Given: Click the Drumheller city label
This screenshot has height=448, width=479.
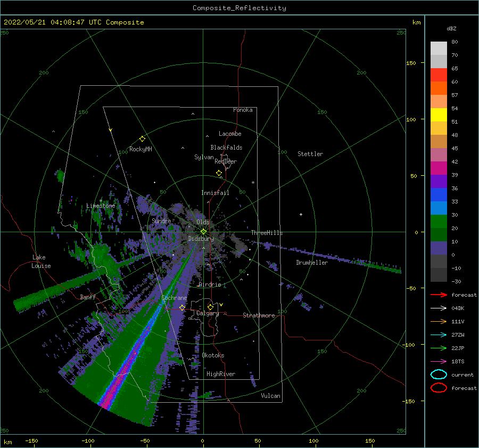Looking at the screenshot, I should (x=312, y=263).
